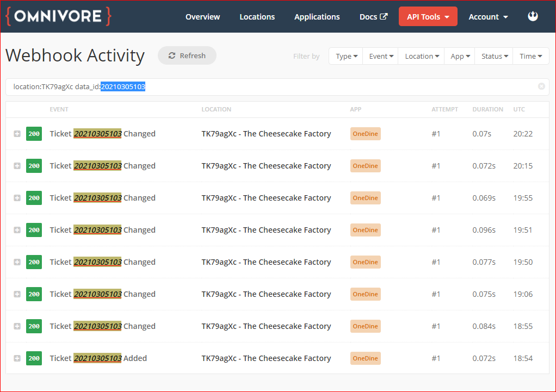556x392 pixels.
Task: Open the API Tools dropdown
Action: (428, 16)
